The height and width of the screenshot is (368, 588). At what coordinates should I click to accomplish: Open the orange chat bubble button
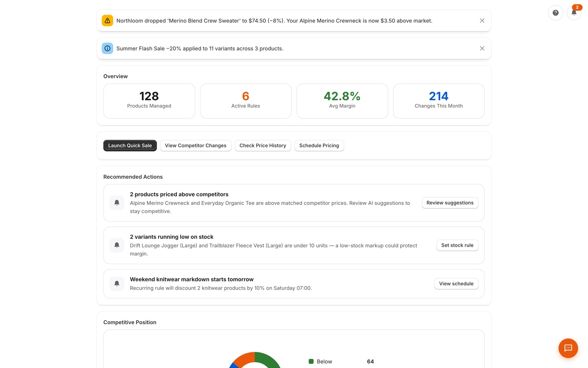568,348
